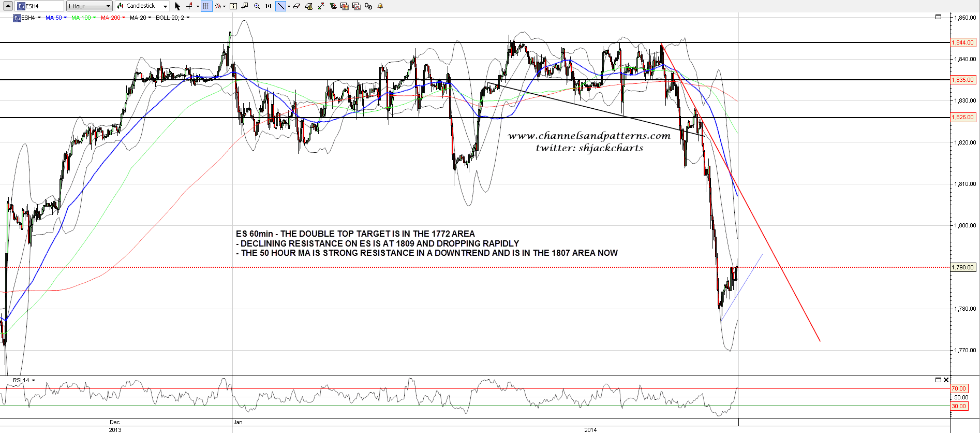Click the 1,844.00 price level marker
Screen dimensions: 980x433
point(962,42)
